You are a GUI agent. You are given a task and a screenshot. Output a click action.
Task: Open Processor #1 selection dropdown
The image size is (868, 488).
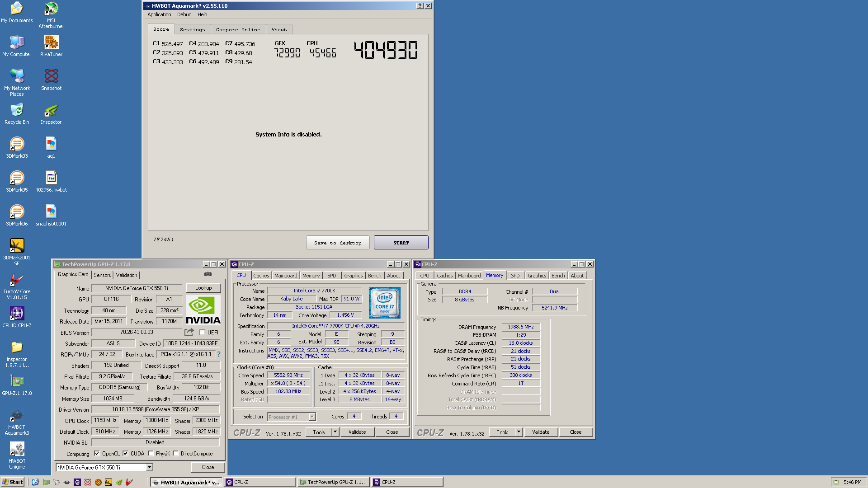(x=312, y=417)
